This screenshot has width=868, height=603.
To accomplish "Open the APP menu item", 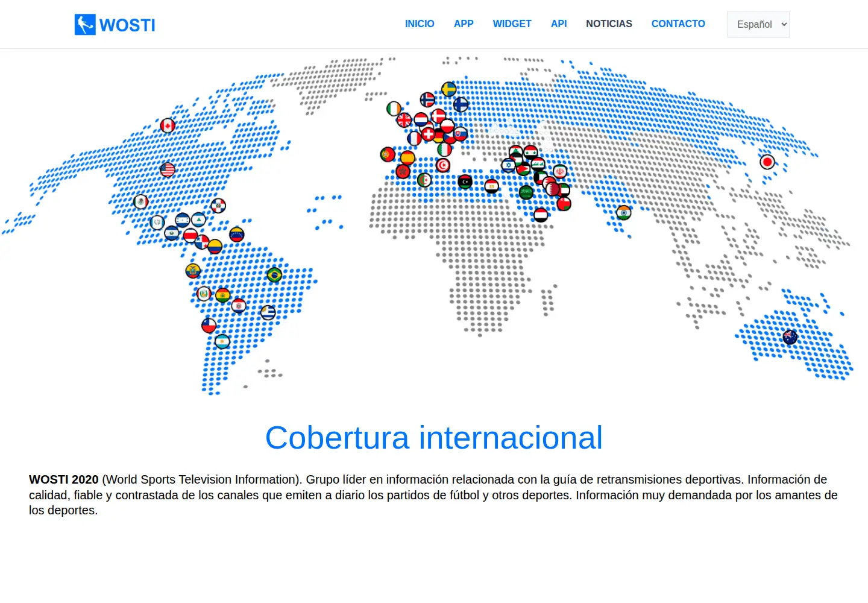I will click(x=464, y=24).
